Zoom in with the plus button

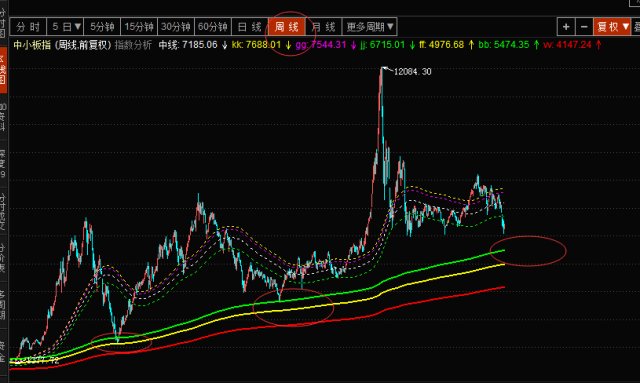566,27
